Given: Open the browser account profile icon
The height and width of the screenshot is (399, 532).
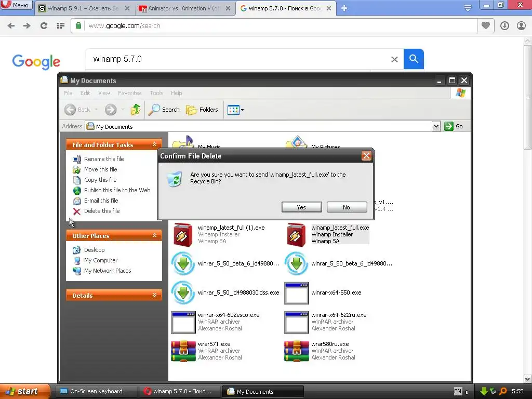Looking at the screenshot, I should (521, 25).
